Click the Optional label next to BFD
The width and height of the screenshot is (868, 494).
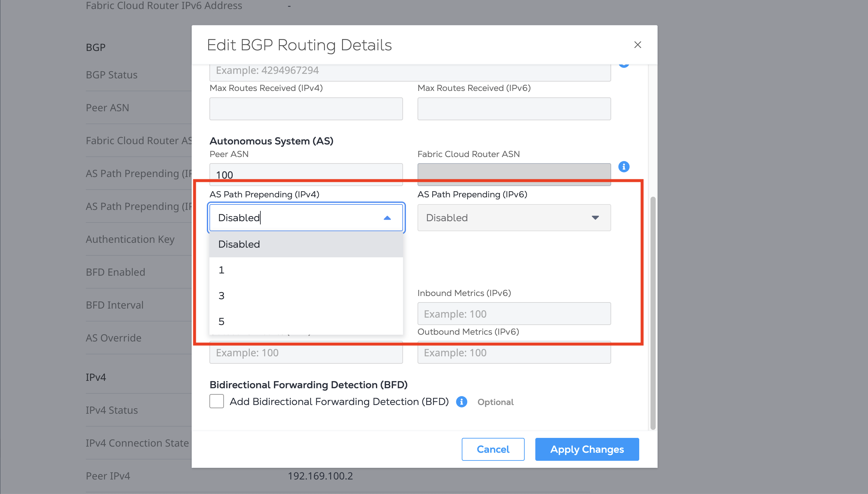coord(495,402)
